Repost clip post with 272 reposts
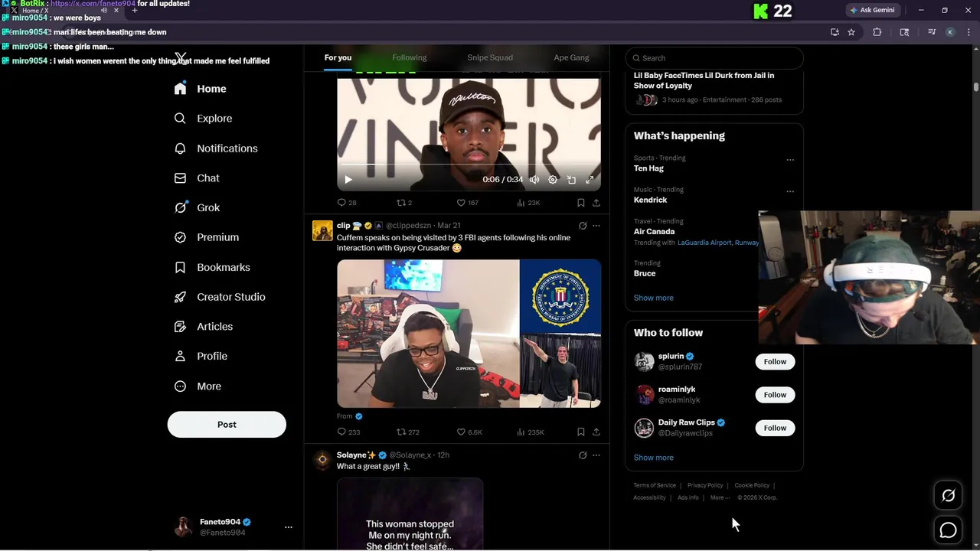980x551 pixels. [407, 432]
